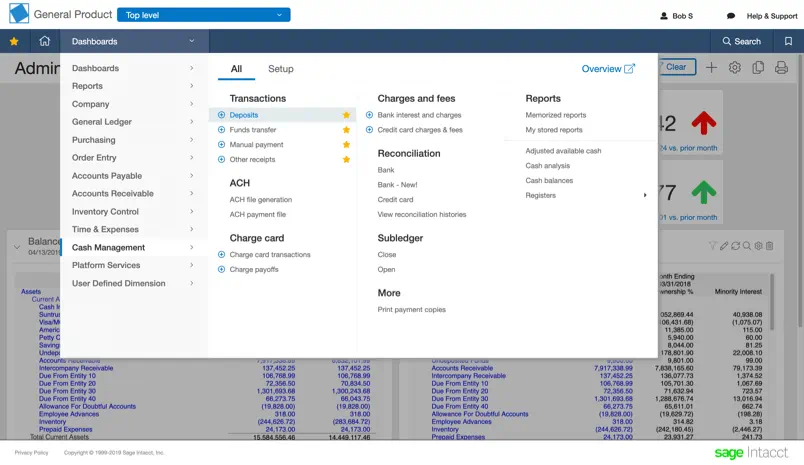804x465 pixels.
Task: Toggle favorite star for Manual payment
Action: tap(346, 145)
